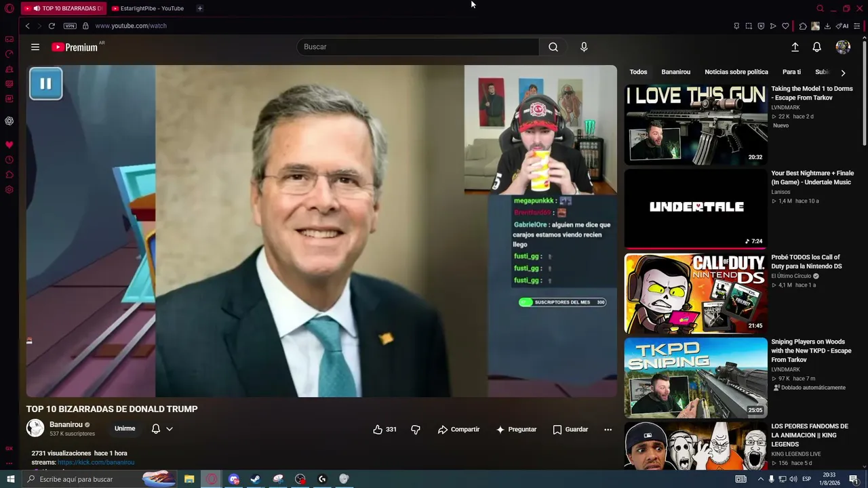Open the Windows Start menu
This screenshot has height=488, width=868.
pos(10,479)
